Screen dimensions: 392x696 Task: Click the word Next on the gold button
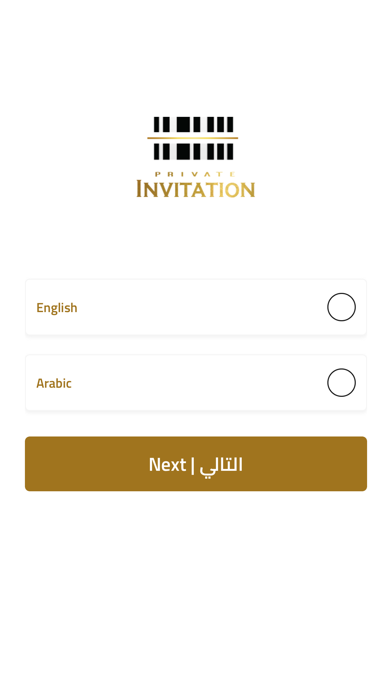167,465
